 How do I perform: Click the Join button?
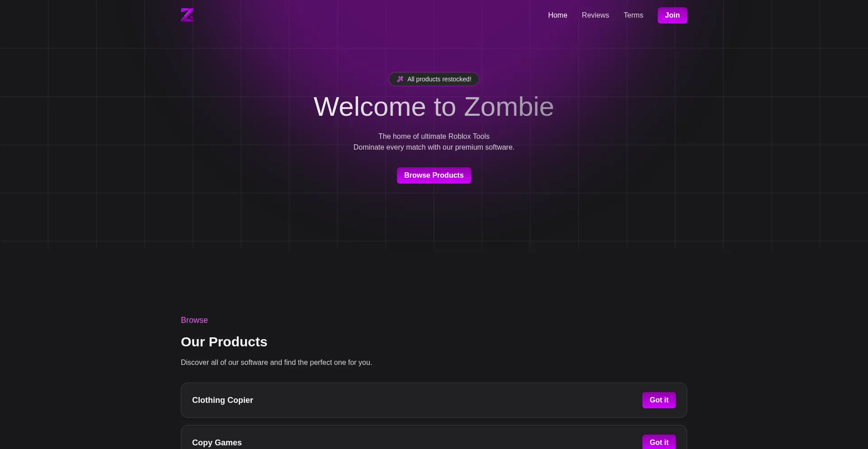672,15
